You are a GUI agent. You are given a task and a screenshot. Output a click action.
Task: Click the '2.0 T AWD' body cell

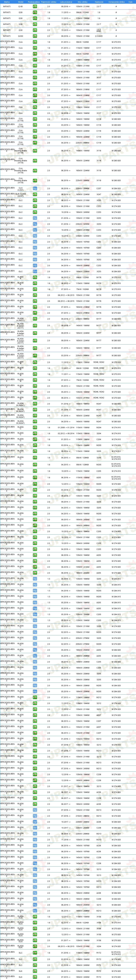(x=99, y=30)
